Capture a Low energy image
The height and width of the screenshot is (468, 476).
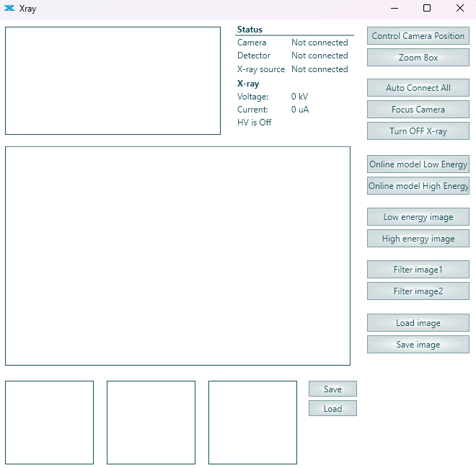click(418, 217)
